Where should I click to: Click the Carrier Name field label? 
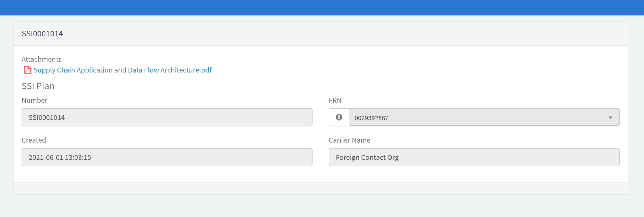click(350, 140)
